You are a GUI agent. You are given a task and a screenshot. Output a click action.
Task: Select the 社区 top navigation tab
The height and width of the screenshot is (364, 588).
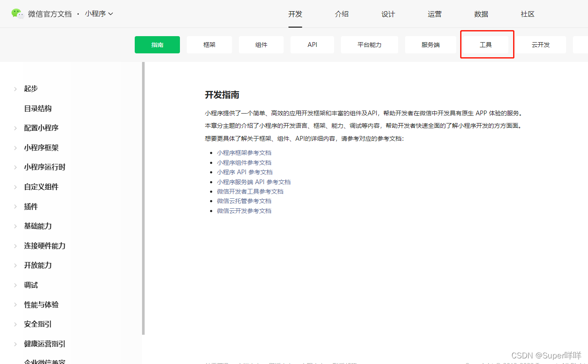528,14
